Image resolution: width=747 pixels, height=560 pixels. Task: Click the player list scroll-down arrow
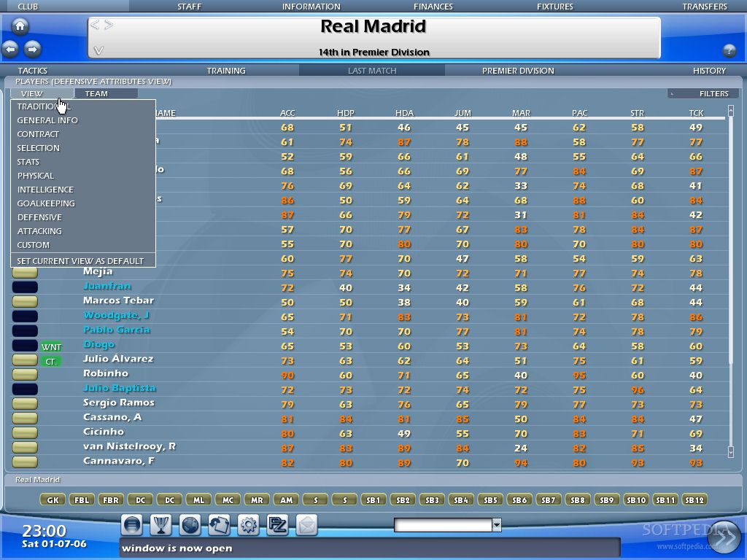pos(731,451)
